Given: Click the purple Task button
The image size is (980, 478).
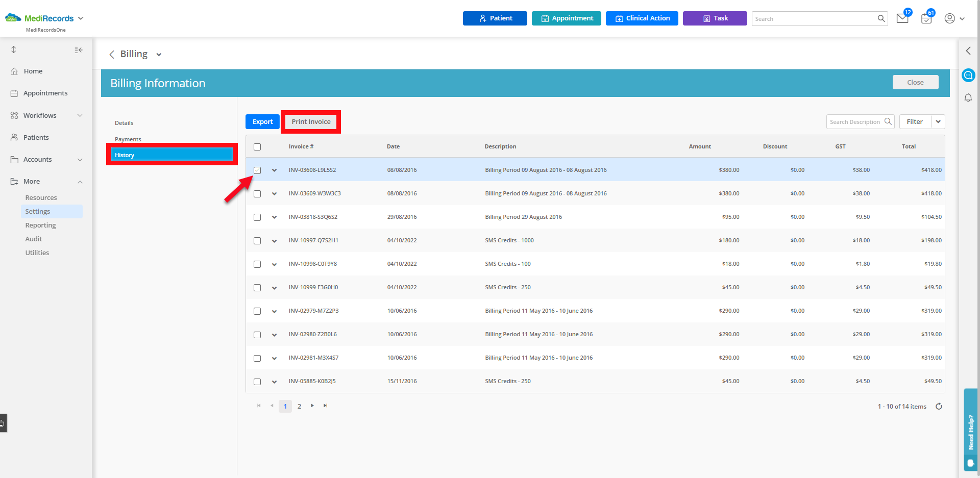Looking at the screenshot, I should (715, 18).
